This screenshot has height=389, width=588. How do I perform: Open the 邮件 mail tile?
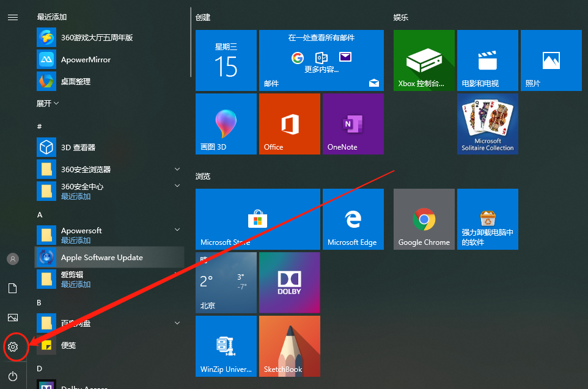(x=322, y=60)
